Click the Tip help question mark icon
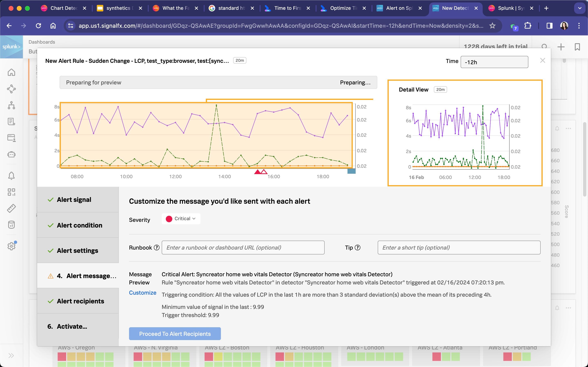The image size is (588, 367). tap(358, 248)
